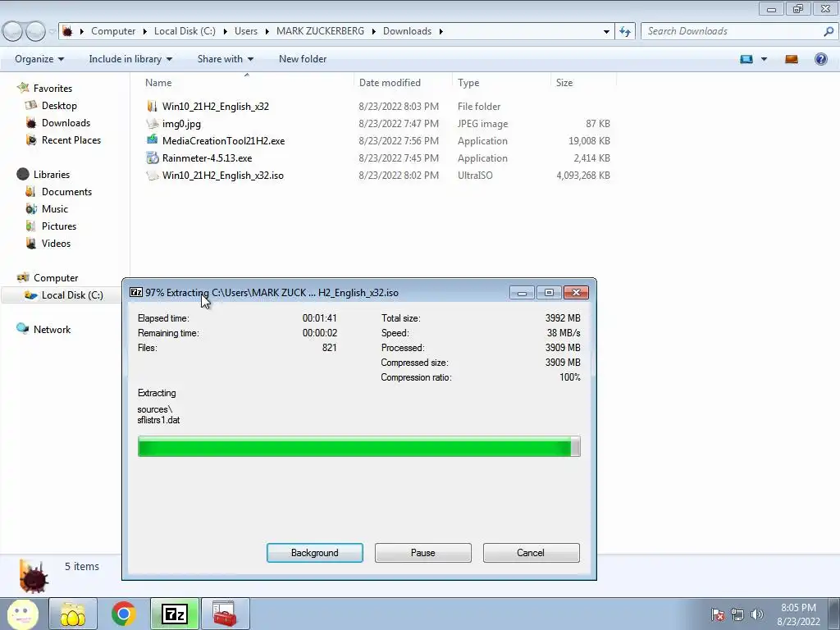Select the Rainmeter-4.5.13.exe icon
The height and width of the screenshot is (630, 840).
pyautogui.click(x=153, y=157)
